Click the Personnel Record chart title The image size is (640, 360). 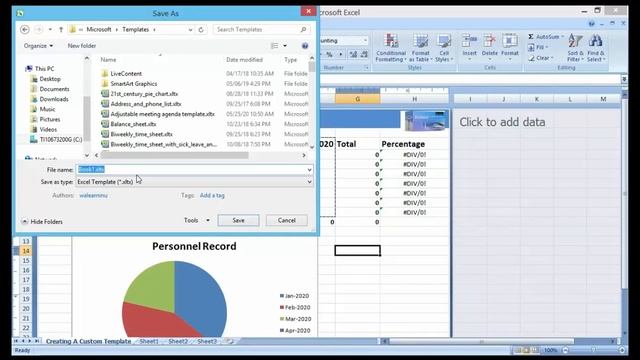(x=194, y=246)
